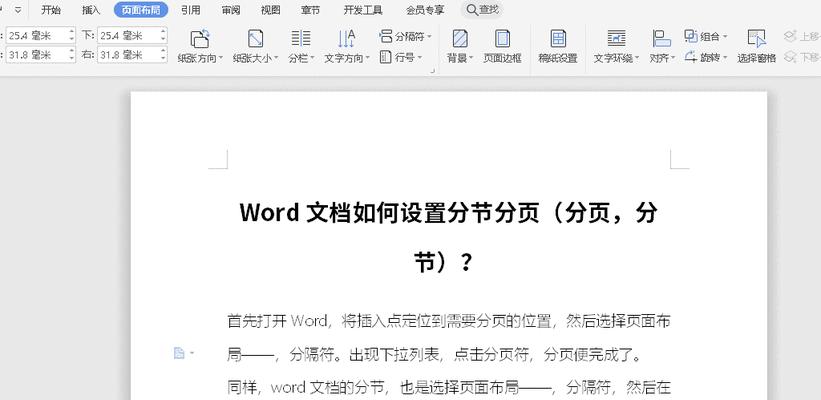Expand the quick access toolbar customize arrow

click(18, 10)
